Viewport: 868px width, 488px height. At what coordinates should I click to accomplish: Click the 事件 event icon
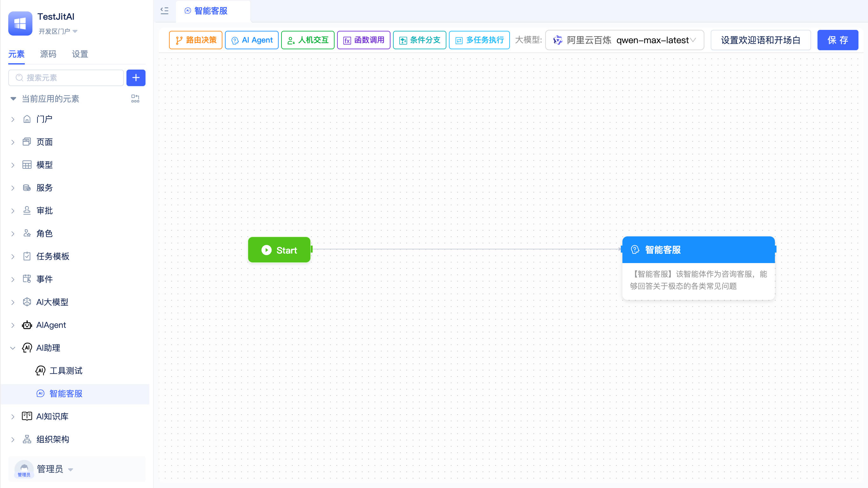click(27, 279)
